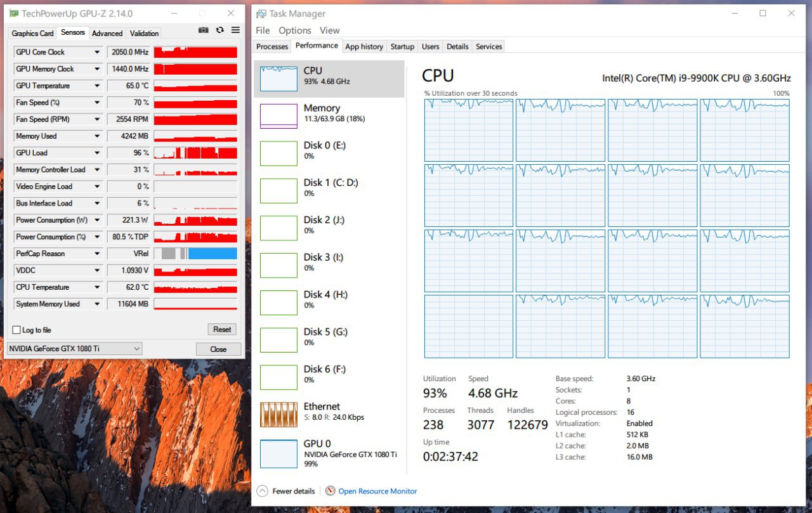
Task: Click the Intel Core i9-9900K CPU name
Action: click(x=697, y=78)
